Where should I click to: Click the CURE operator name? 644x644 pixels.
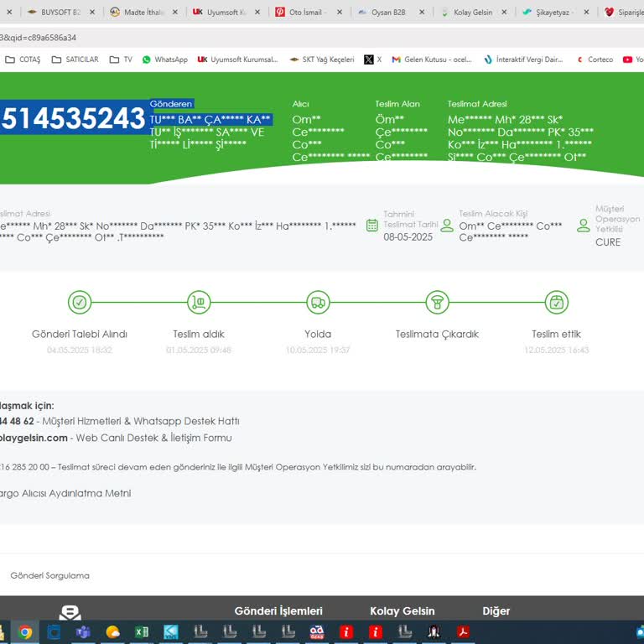pos(608,242)
